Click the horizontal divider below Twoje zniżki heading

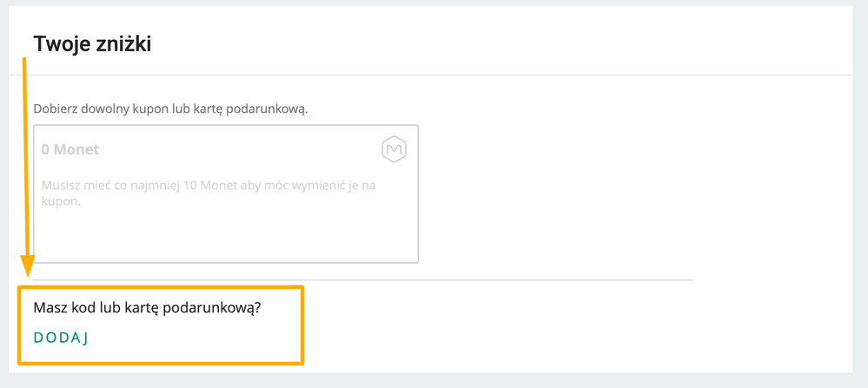[431, 75]
